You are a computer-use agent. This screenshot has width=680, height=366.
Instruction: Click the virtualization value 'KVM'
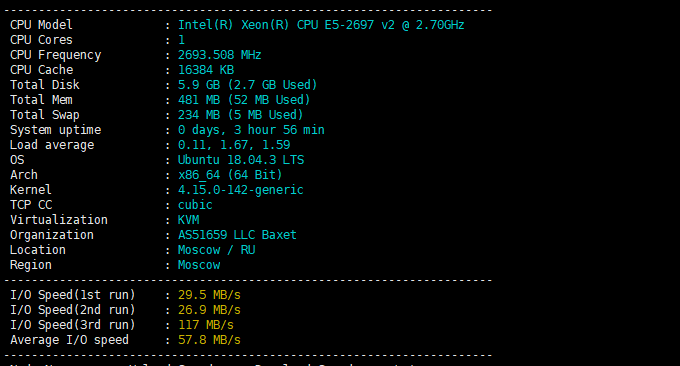pyautogui.click(x=189, y=220)
